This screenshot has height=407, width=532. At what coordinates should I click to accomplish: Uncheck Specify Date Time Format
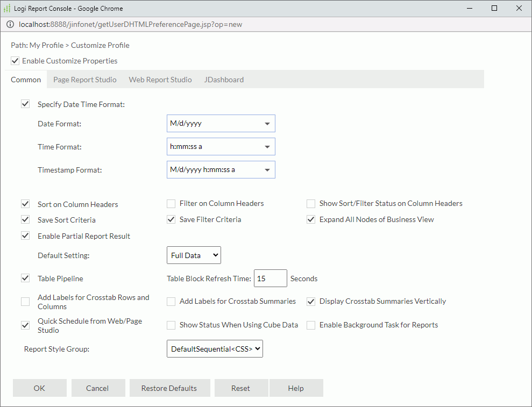tap(25, 103)
